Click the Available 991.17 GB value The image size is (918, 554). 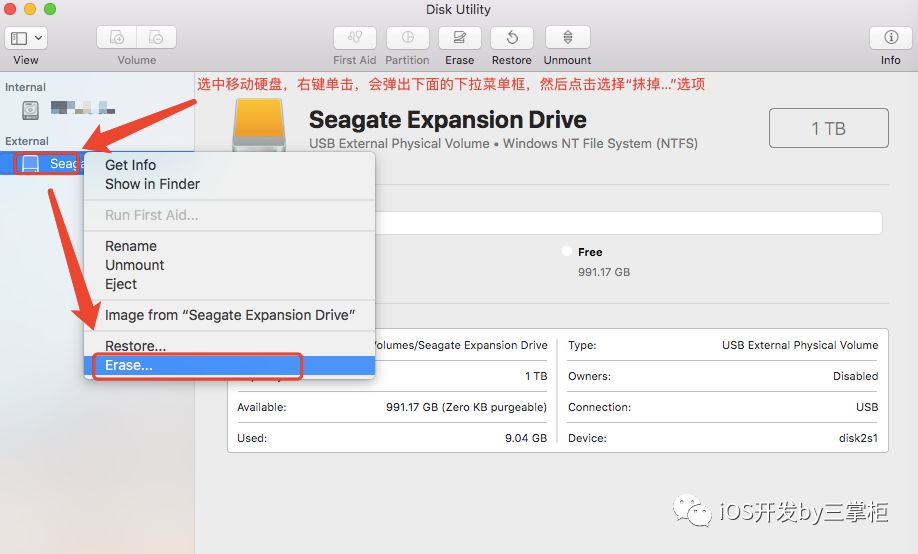(x=466, y=407)
